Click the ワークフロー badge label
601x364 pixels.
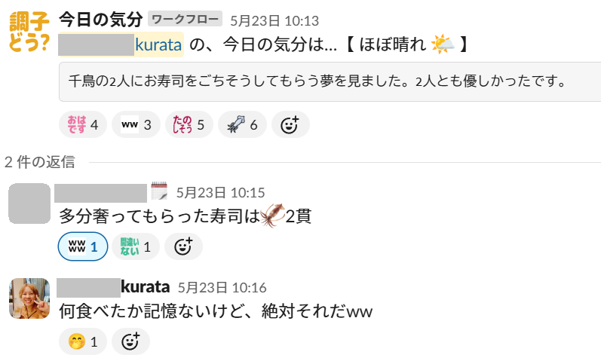click(x=185, y=19)
